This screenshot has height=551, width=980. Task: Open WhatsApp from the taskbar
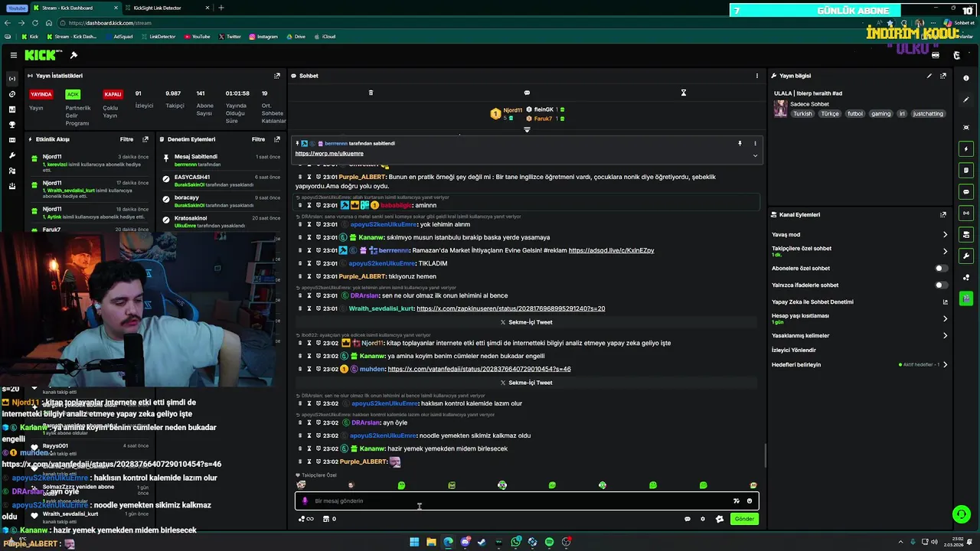(516, 542)
